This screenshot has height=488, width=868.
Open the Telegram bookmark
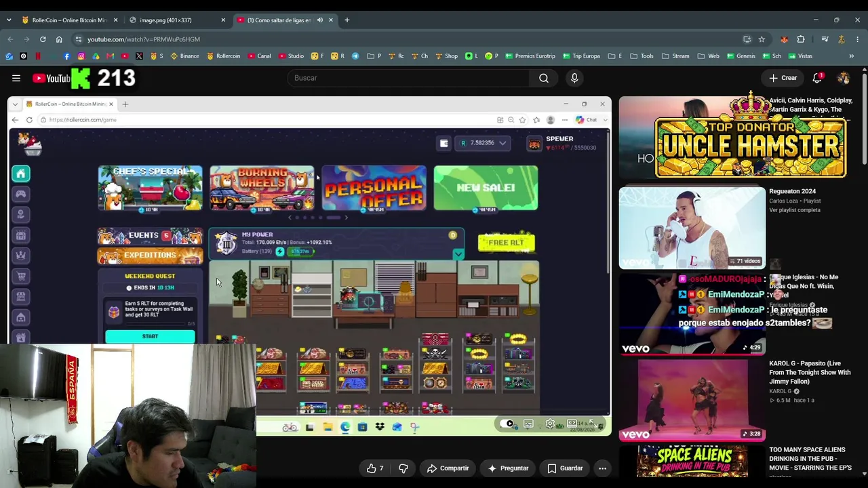[x=355, y=56]
